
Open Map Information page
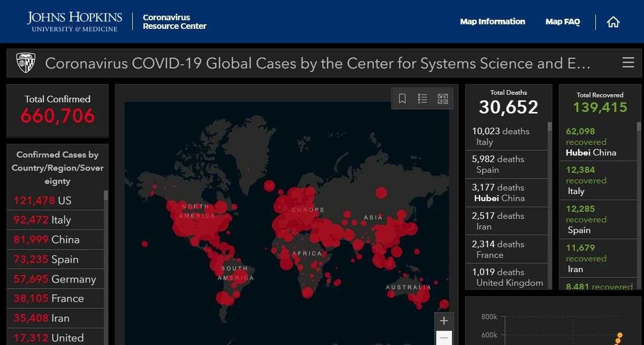coord(492,22)
